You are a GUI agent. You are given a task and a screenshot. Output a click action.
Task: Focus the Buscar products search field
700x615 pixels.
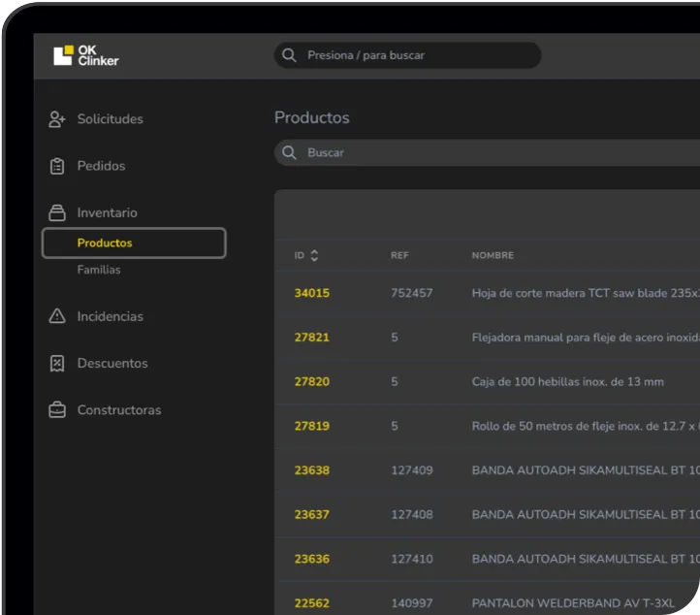487,152
